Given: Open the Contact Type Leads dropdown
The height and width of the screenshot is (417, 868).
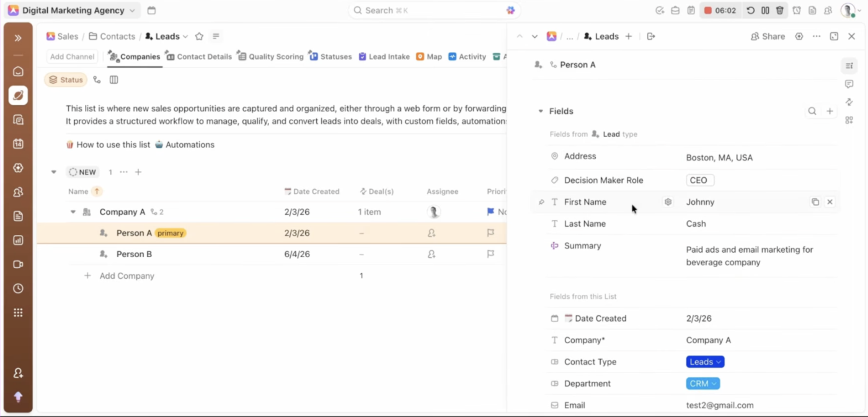Looking at the screenshot, I should [705, 362].
